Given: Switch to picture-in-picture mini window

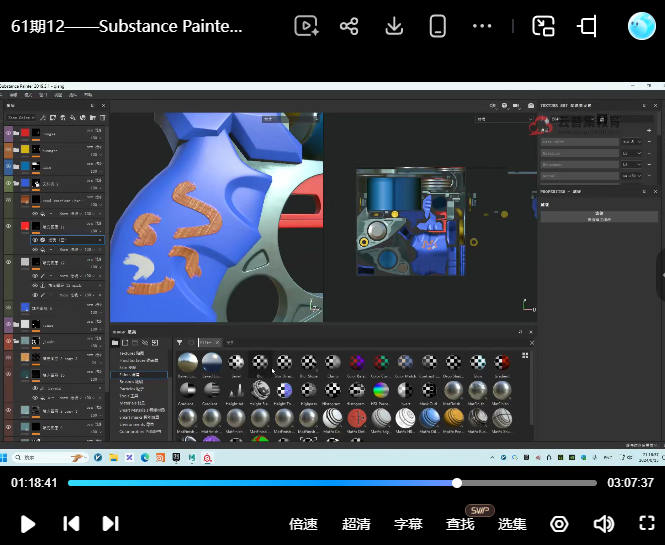Looking at the screenshot, I should (543, 26).
